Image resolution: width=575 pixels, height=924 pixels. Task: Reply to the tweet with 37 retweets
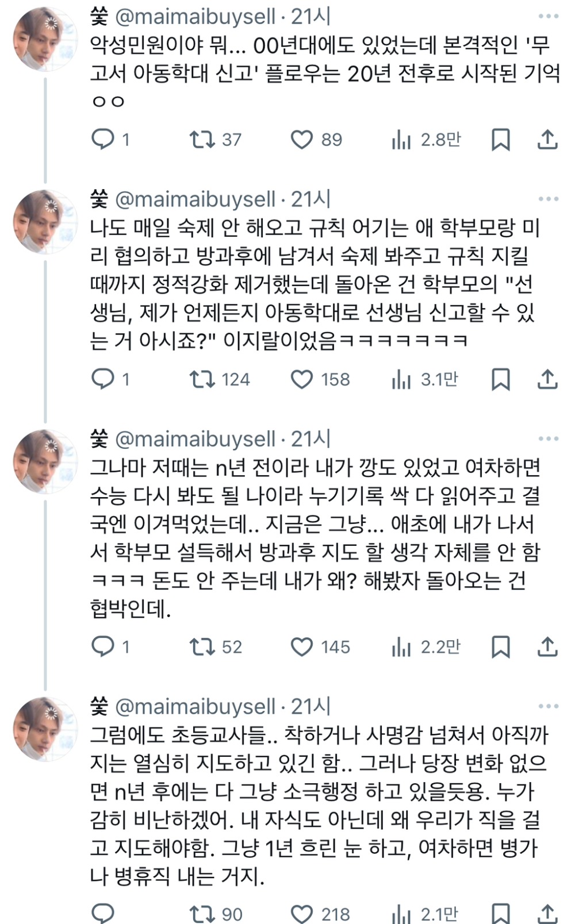(x=103, y=140)
